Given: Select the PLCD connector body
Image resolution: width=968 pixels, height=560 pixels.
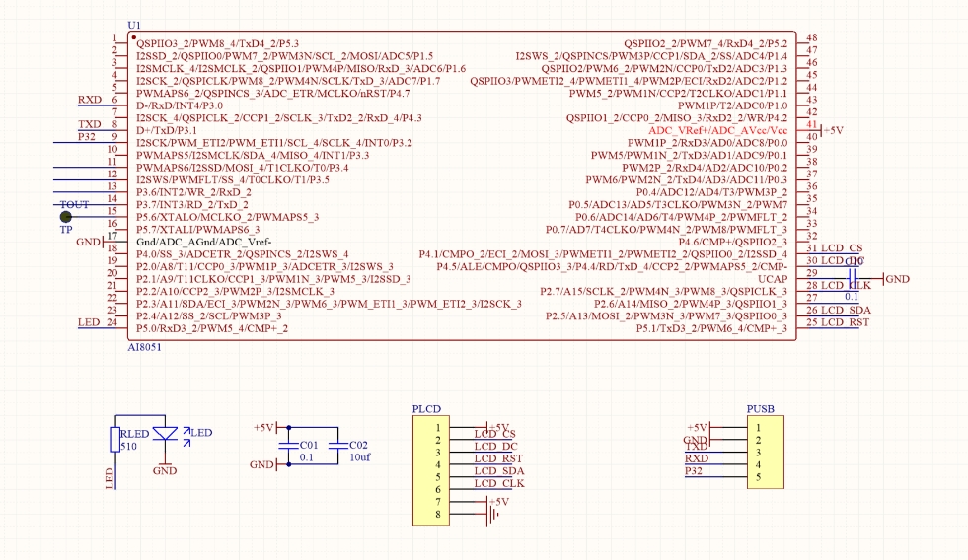Looking at the screenshot, I should pos(430,470).
